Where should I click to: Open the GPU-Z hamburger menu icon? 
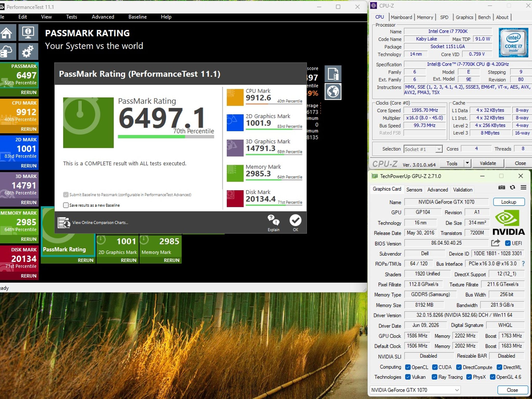click(523, 187)
